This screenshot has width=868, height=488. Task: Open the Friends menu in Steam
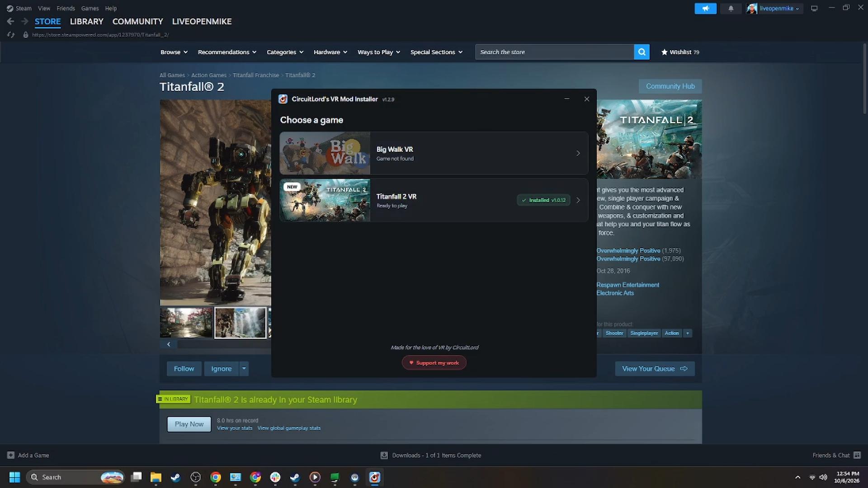click(x=66, y=8)
